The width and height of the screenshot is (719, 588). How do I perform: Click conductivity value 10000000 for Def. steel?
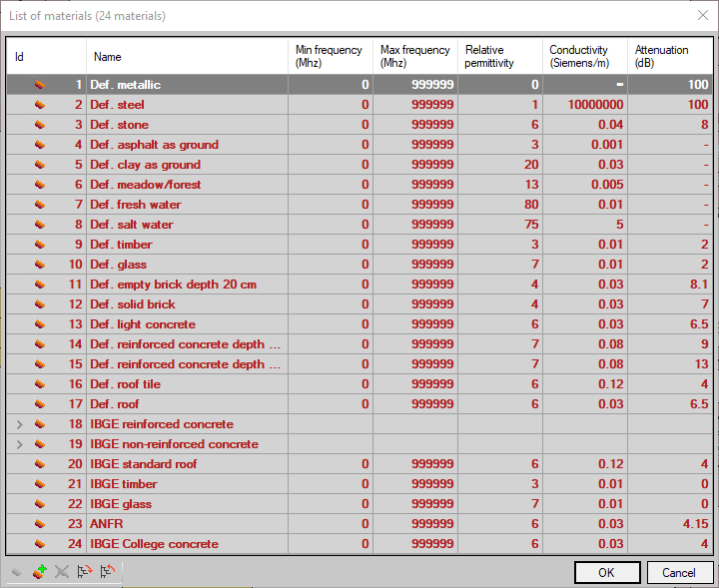(x=595, y=105)
